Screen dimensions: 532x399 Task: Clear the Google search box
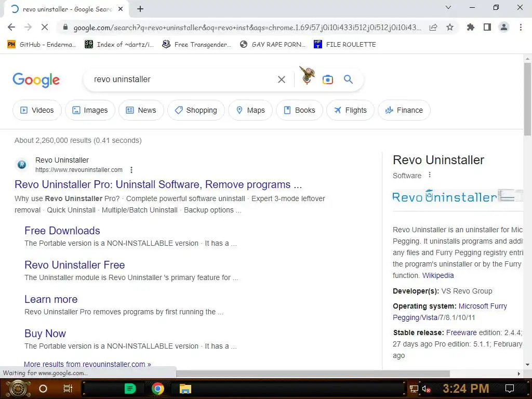tap(281, 79)
